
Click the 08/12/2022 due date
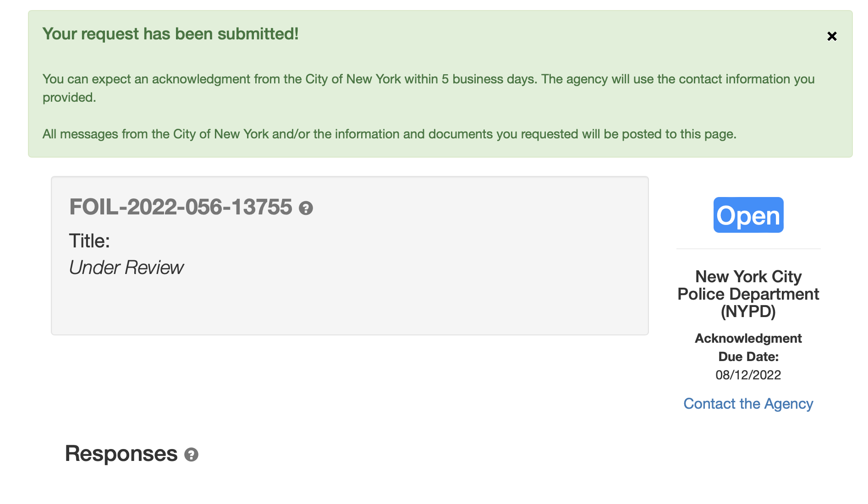[x=748, y=375]
